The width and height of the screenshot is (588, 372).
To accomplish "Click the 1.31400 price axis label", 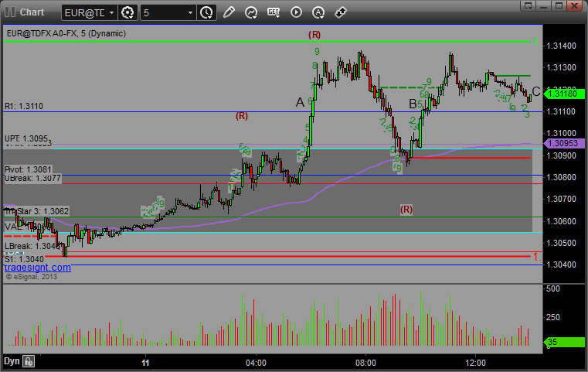I will (562, 46).
